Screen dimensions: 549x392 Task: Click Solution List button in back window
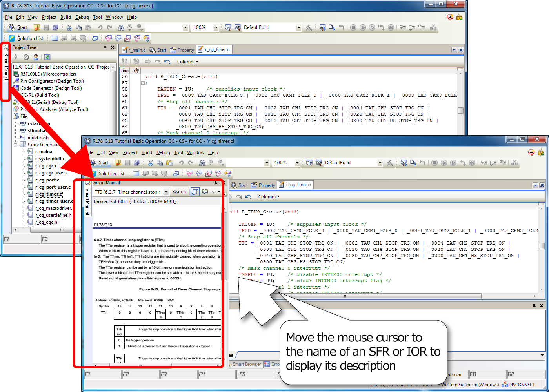click(x=26, y=38)
